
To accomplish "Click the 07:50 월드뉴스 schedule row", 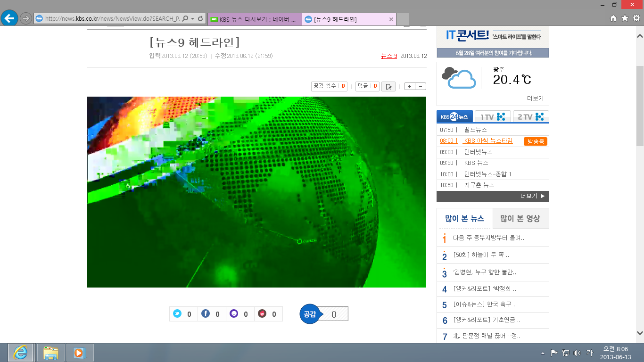I will point(493,130).
